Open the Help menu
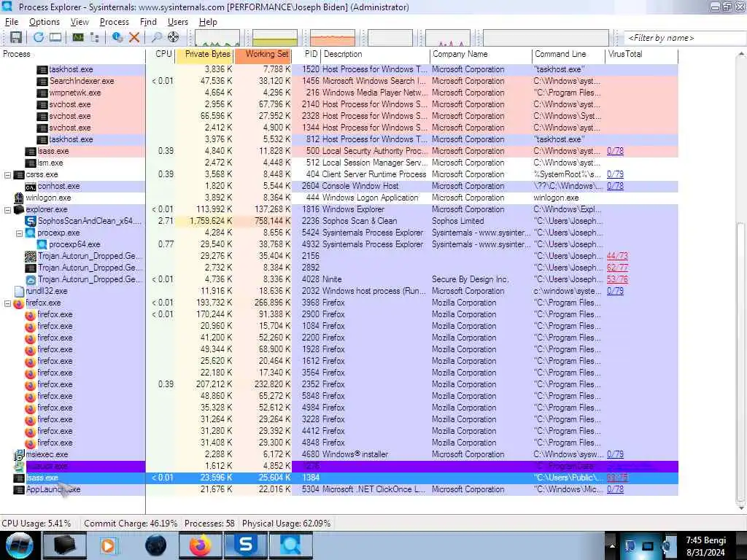 tap(208, 22)
